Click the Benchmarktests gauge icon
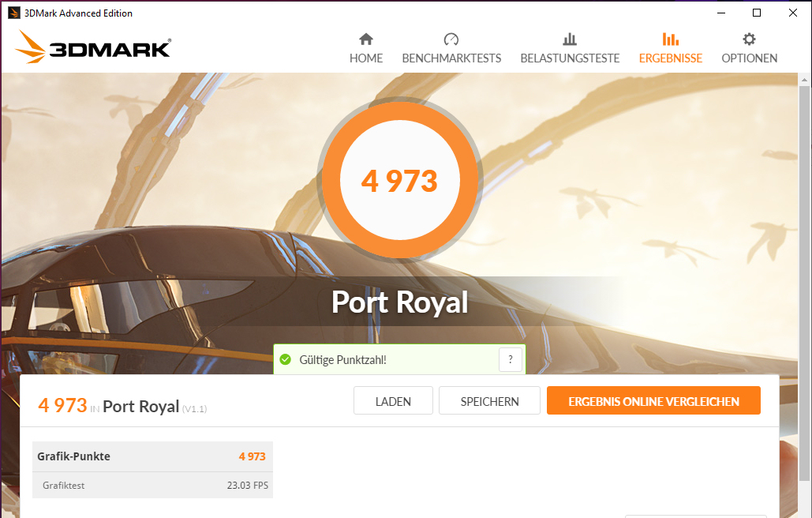The height and width of the screenshot is (518, 812). (451, 39)
